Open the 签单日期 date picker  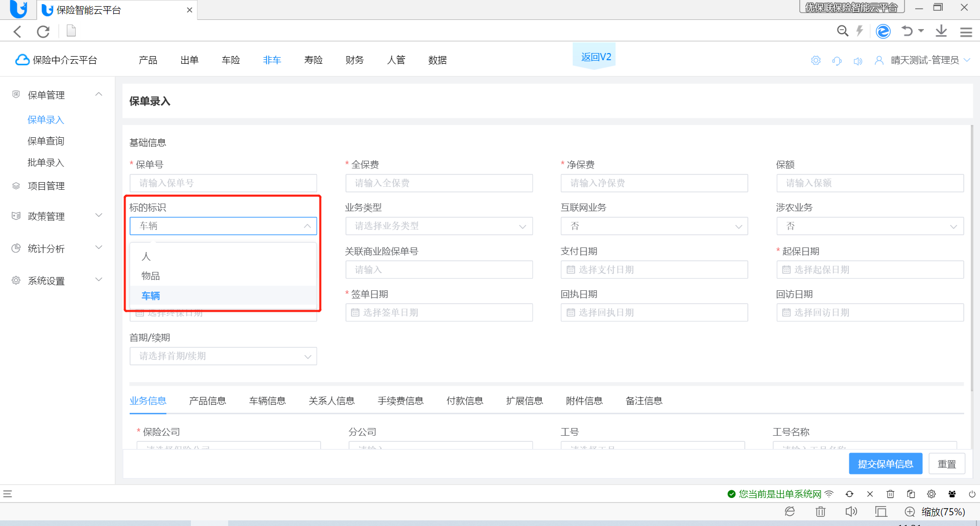point(439,313)
